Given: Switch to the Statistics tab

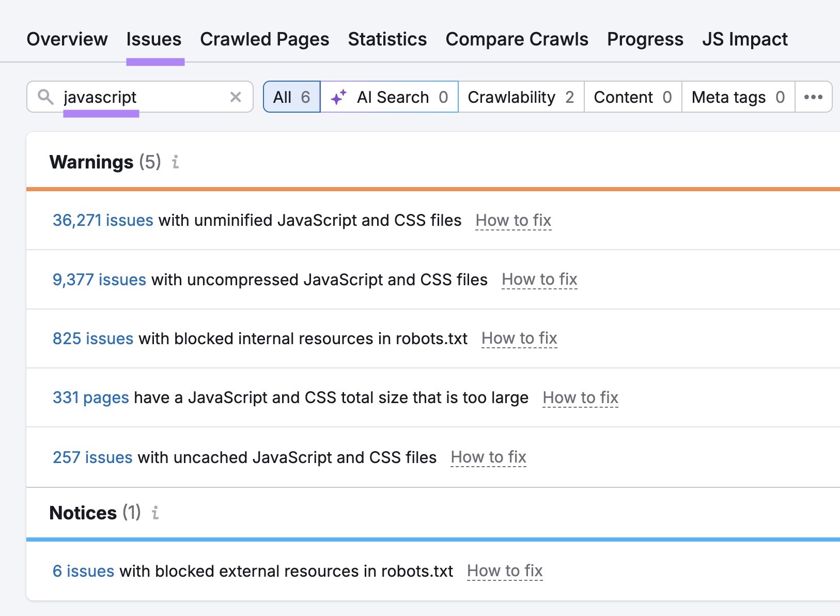Looking at the screenshot, I should tap(387, 39).
